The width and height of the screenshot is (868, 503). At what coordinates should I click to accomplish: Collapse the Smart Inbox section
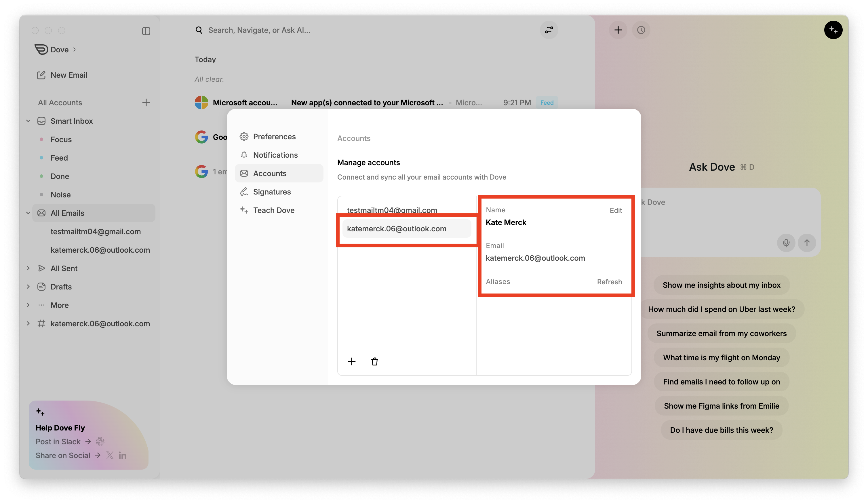28,121
